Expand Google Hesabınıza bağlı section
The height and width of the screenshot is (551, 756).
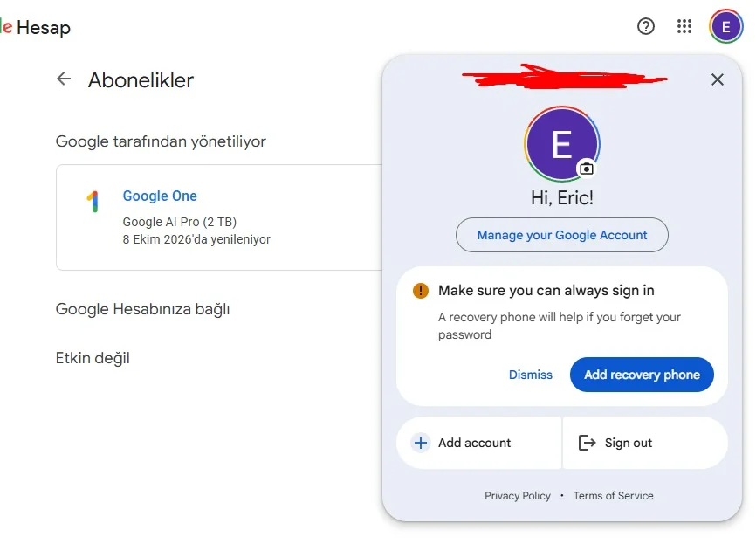pyautogui.click(x=142, y=309)
